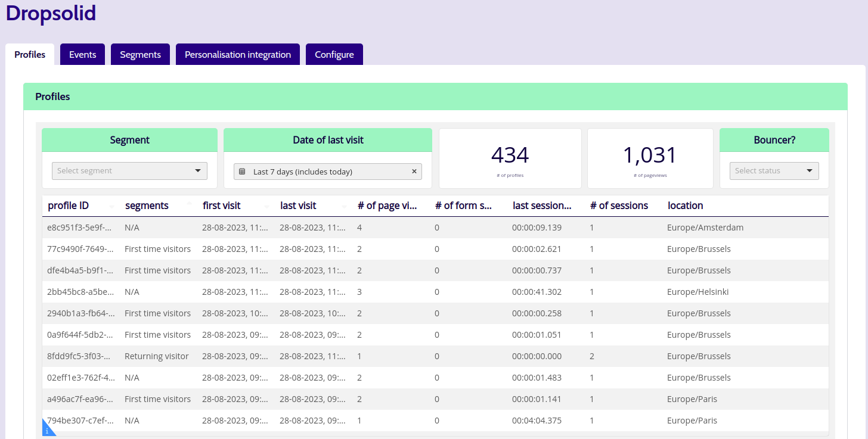
Task: Expand the Select segment dropdown
Action: [129, 171]
